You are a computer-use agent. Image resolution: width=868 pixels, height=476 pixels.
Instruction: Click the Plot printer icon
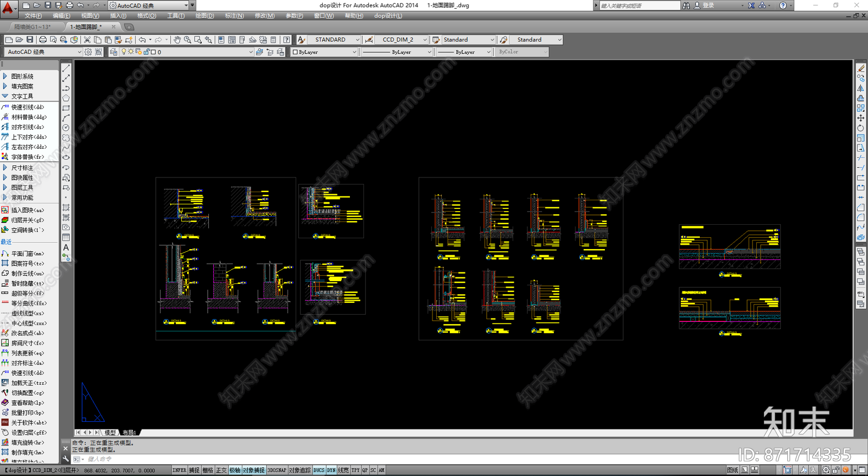point(43,40)
